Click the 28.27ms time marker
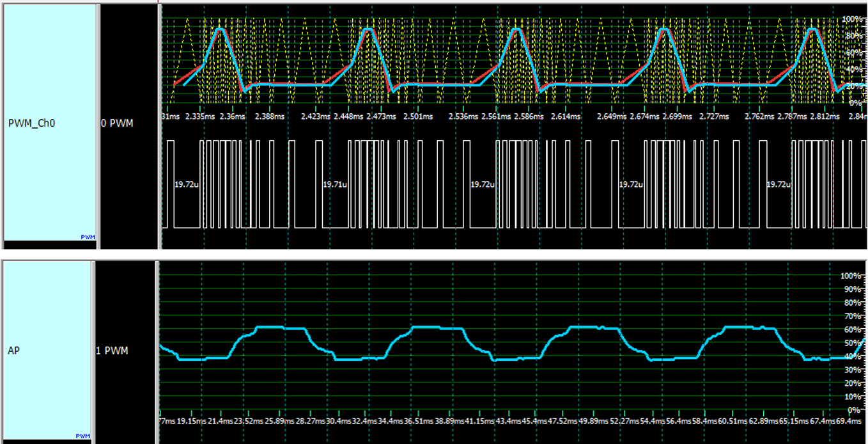The image size is (868, 444). [x=309, y=422]
